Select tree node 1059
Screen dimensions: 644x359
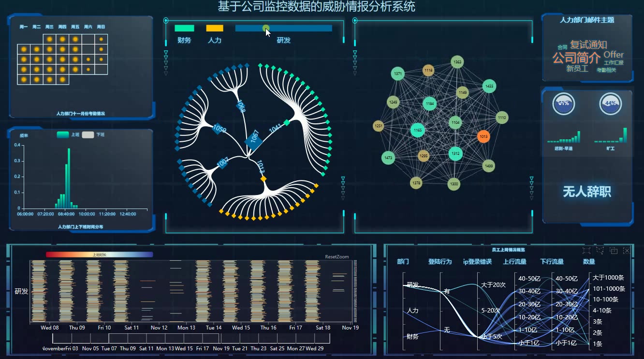coord(219,128)
